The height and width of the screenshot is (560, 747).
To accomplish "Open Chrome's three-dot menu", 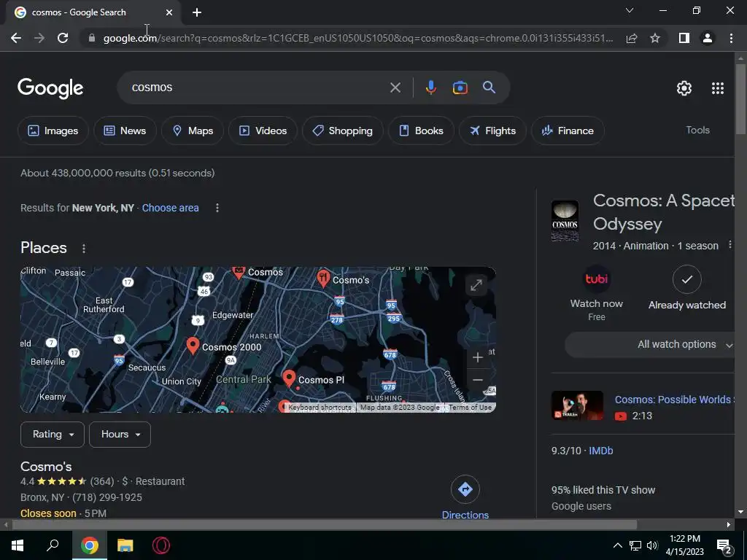I will click(x=731, y=38).
